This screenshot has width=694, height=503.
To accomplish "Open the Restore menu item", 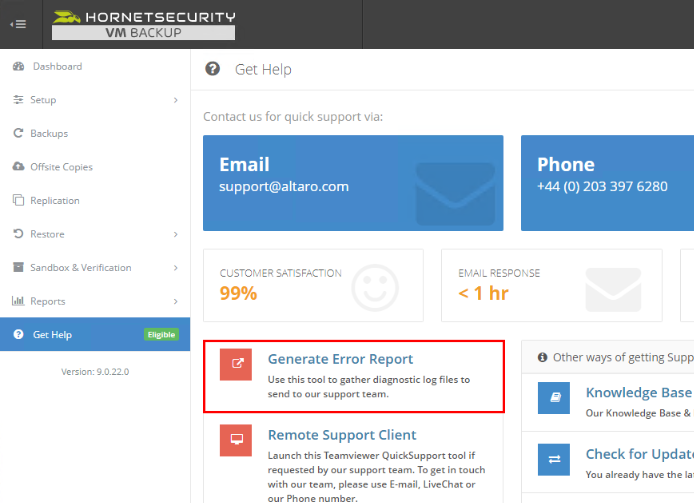I will (95, 234).
